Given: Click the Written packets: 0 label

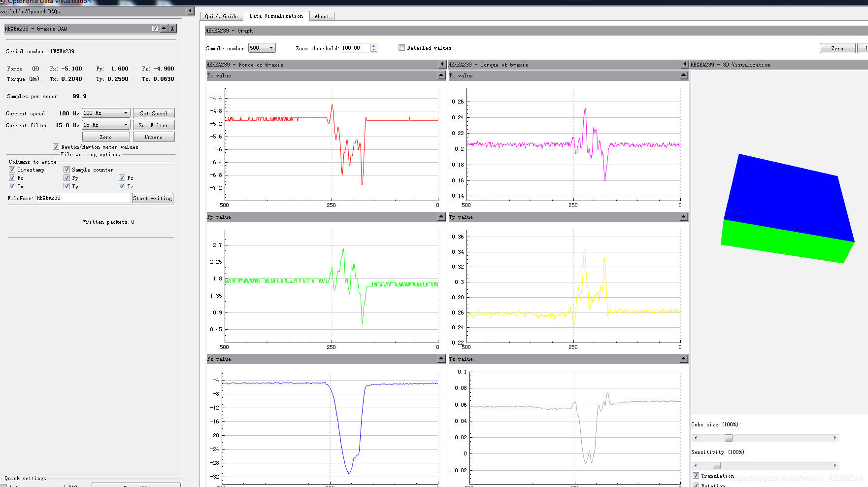Looking at the screenshot, I should (x=108, y=222).
